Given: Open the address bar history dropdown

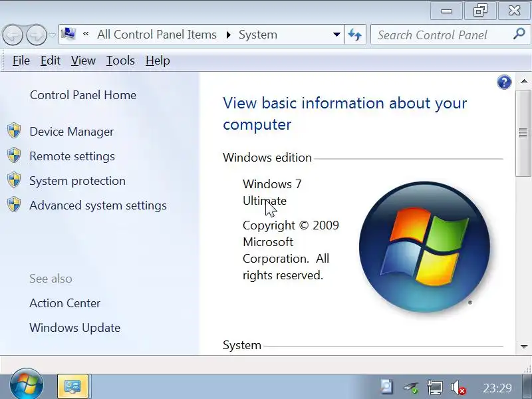Looking at the screenshot, I should coord(336,35).
